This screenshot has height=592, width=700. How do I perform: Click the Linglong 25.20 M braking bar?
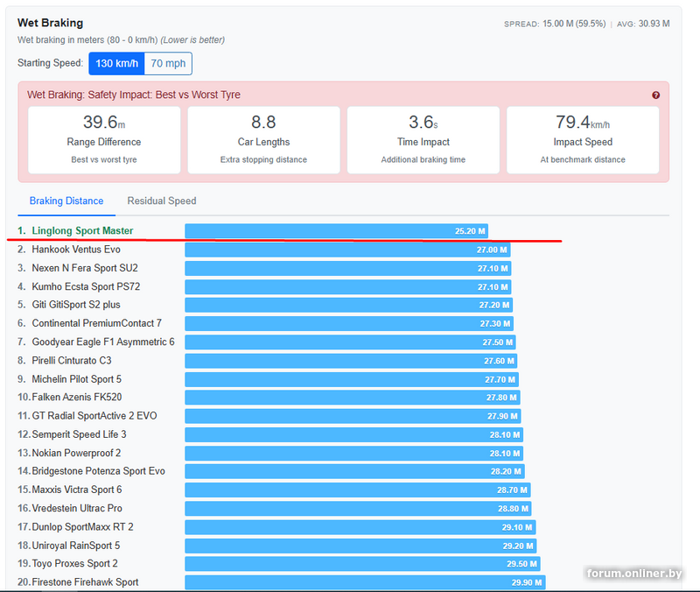coord(336,231)
